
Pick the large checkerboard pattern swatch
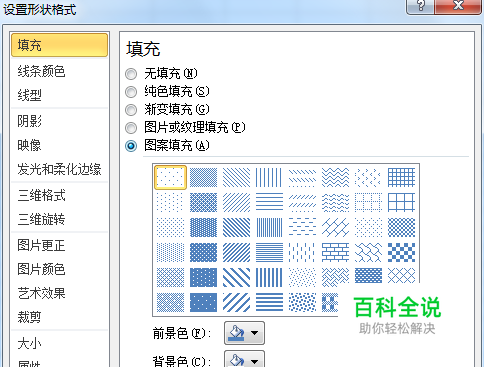point(401,252)
